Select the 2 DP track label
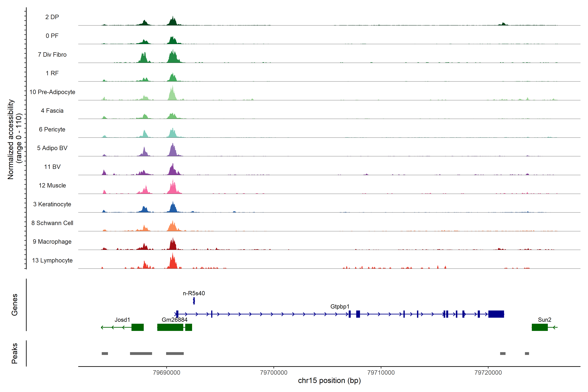588x392 pixels. click(x=52, y=17)
